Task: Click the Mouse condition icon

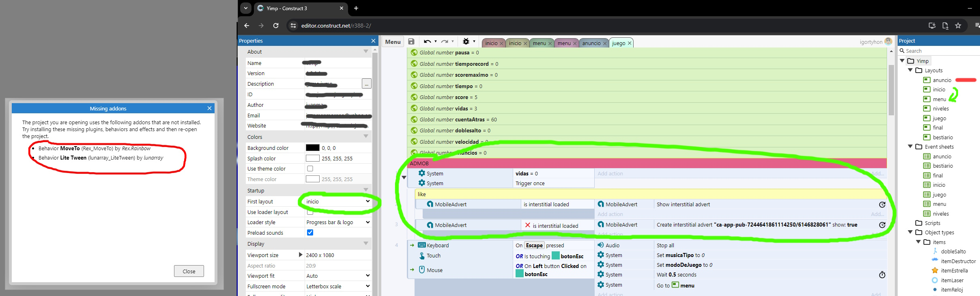Action: pos(421,270)
